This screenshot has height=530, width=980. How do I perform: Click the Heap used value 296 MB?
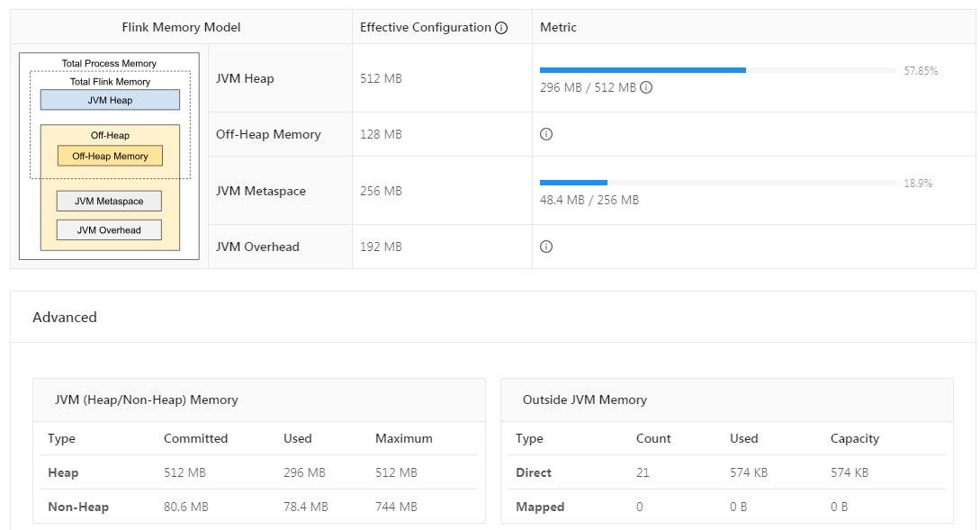point(304,473)
